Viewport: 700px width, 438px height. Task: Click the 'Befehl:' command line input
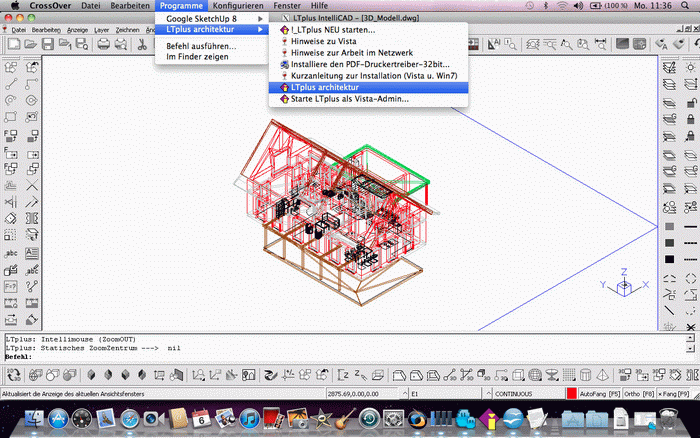346,357
